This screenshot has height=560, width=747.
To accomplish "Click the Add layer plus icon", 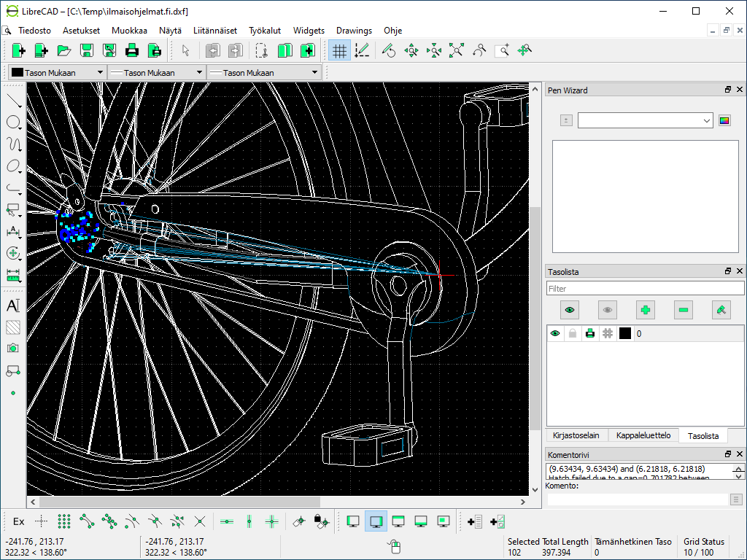I will (x=645, y=310).
